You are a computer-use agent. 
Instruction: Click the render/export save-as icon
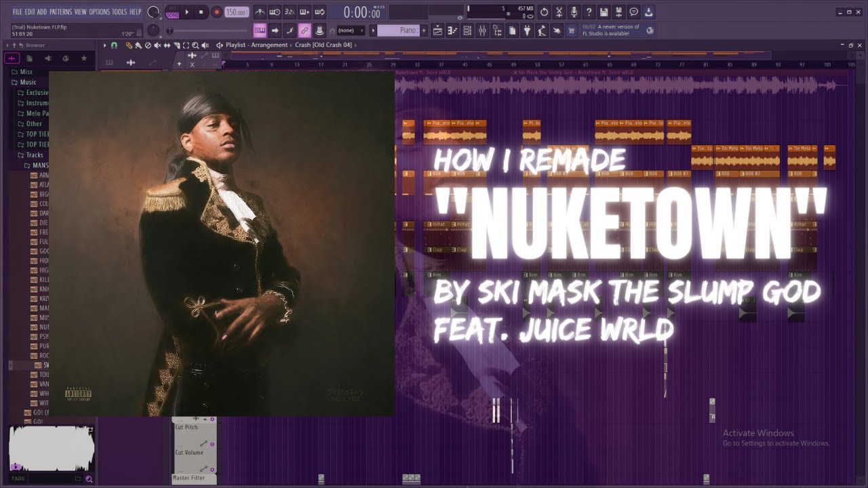pyautogui.click(x=618, y=12)
